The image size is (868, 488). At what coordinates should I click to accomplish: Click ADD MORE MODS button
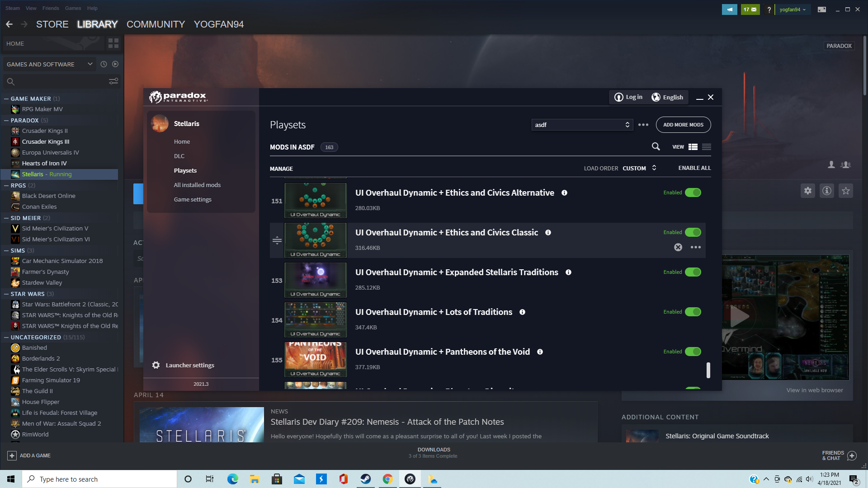click(683, 125)
